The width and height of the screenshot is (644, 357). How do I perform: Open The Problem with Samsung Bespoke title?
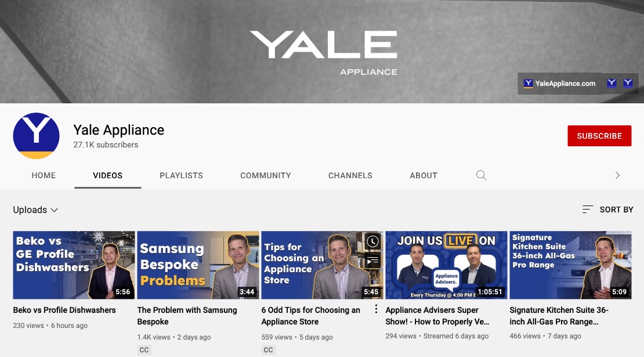click(x=187, y=316)
